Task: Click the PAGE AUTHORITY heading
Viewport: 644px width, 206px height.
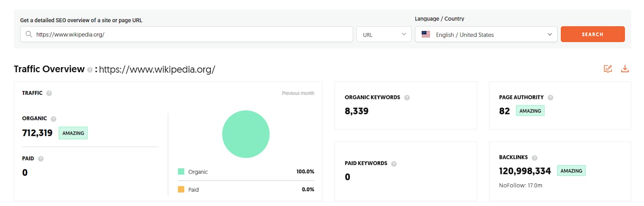Action: tap(521, 97)
